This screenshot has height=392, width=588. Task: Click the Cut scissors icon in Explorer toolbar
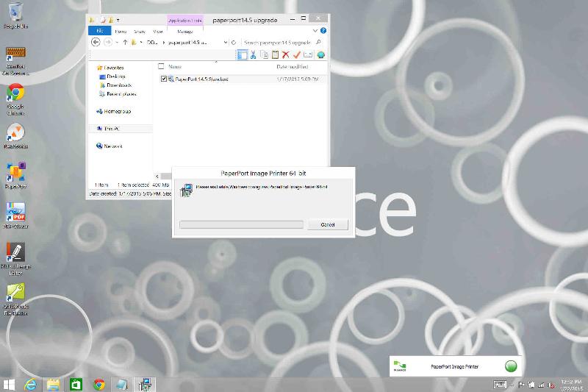tap(253, 54)
